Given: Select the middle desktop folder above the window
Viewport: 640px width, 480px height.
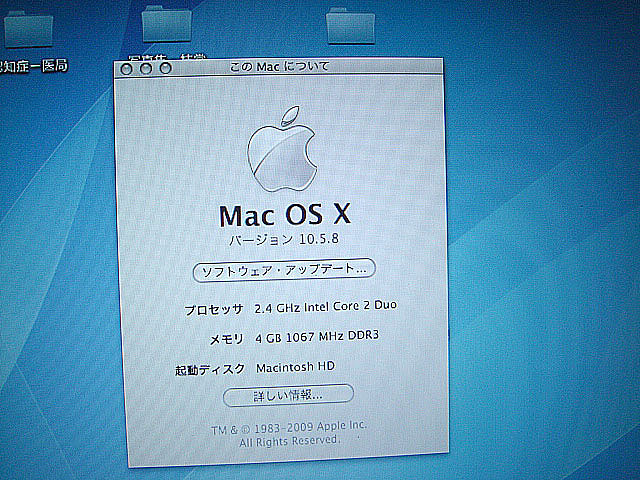Looking at the screenshot, I should [167, 24].
